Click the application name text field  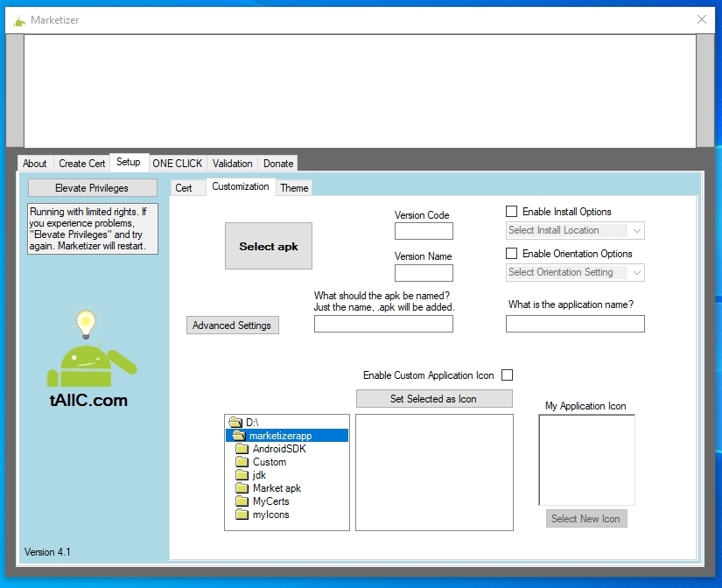point(575,324)
